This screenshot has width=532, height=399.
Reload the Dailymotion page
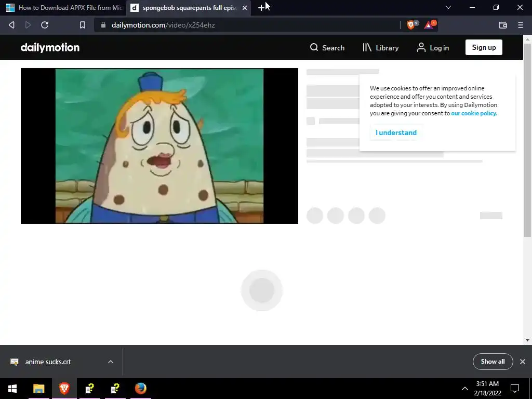click(x=45, y=25)
